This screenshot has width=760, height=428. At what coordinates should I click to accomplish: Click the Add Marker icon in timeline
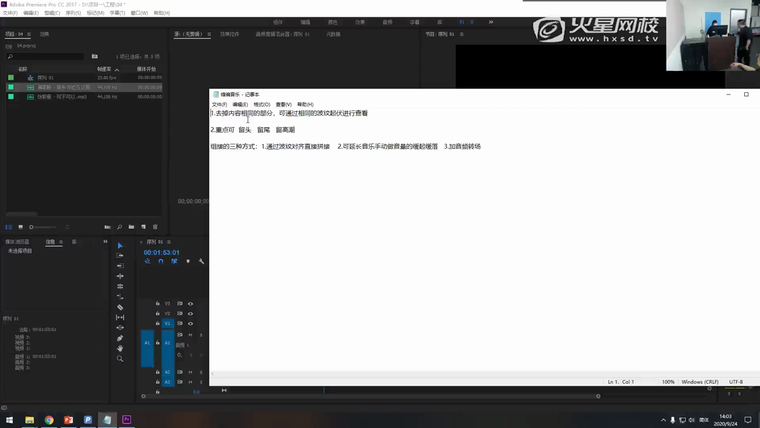coord(188,262)
